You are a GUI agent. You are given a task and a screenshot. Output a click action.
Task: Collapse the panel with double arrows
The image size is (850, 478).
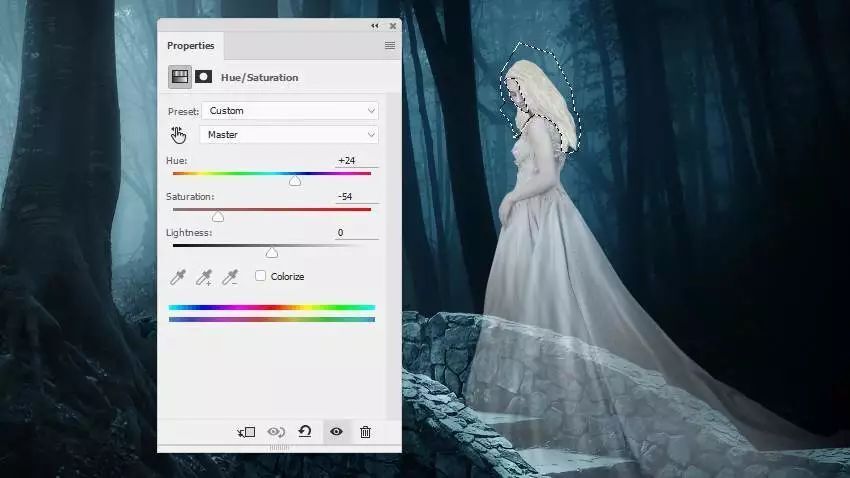tap(375, 25)
